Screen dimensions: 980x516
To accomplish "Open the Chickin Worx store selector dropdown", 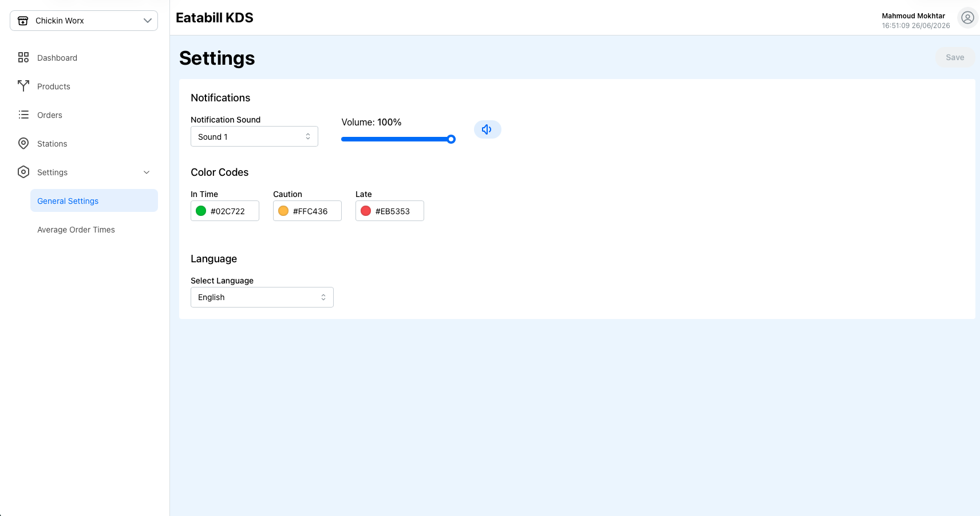I will click(x=84, y=21).
